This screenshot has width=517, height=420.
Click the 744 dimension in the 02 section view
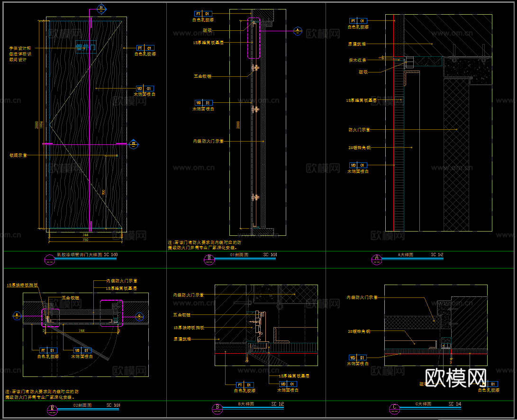pos(82,331)
